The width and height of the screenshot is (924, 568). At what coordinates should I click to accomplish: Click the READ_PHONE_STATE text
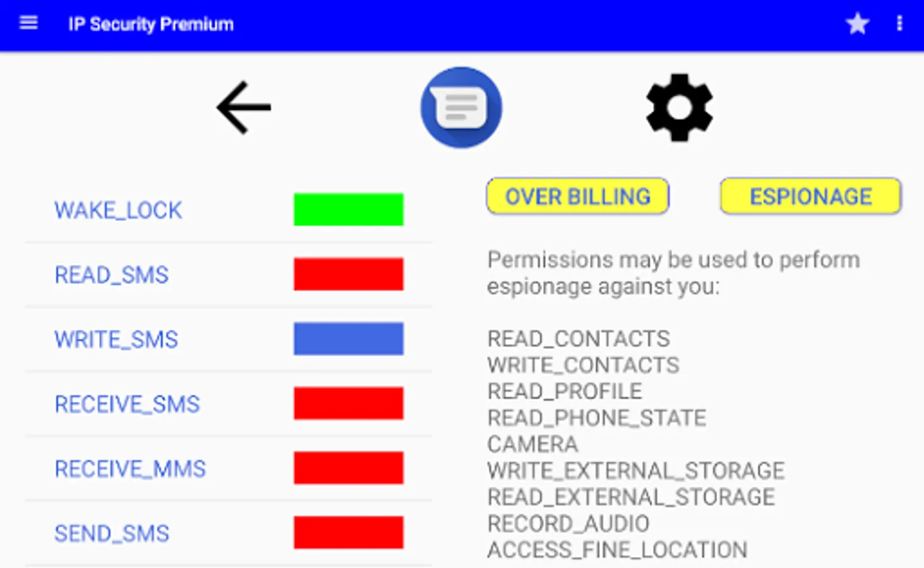click(x=597, y=418)
